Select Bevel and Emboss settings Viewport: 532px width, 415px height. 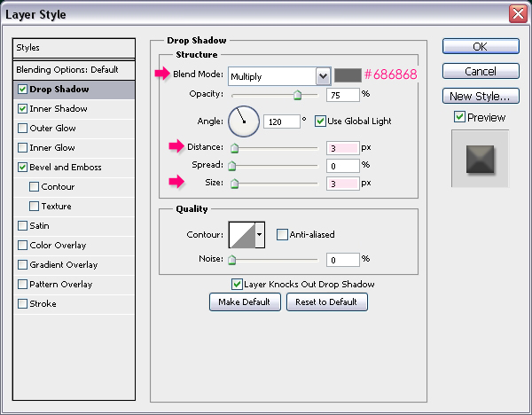(65, 167)
